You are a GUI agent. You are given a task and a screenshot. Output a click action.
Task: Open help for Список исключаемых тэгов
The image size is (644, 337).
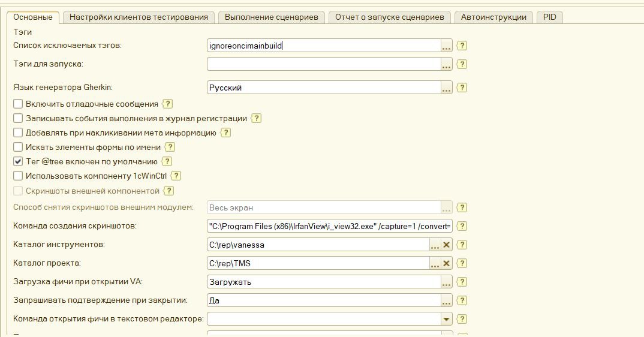462,45
